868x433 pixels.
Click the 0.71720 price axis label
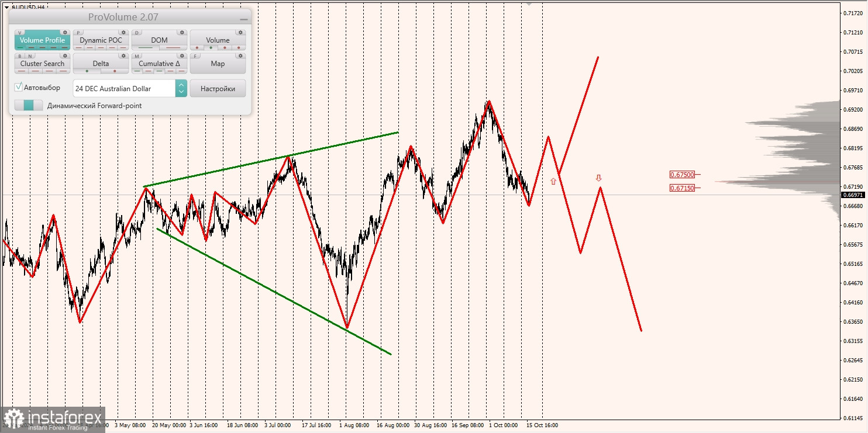[852, 13]
